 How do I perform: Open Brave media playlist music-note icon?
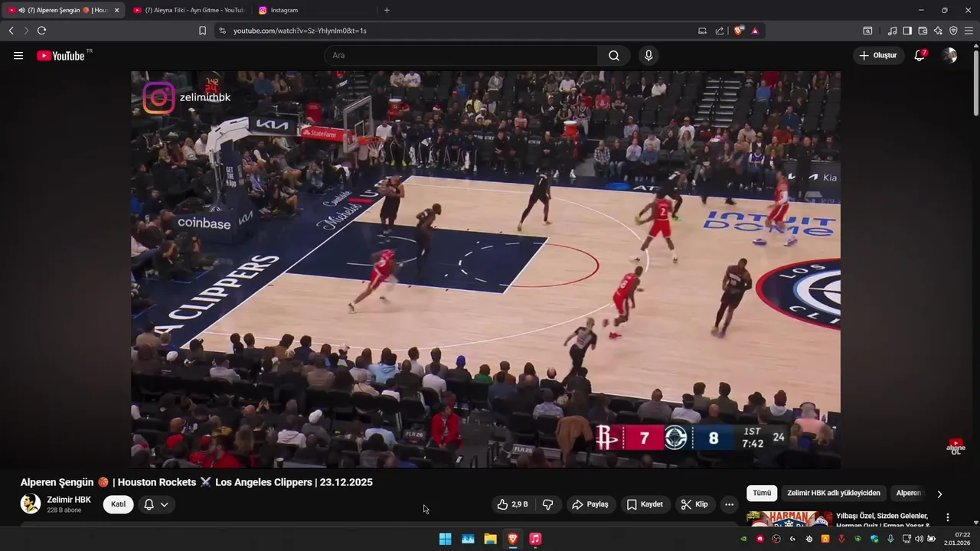tap(892, 31)
